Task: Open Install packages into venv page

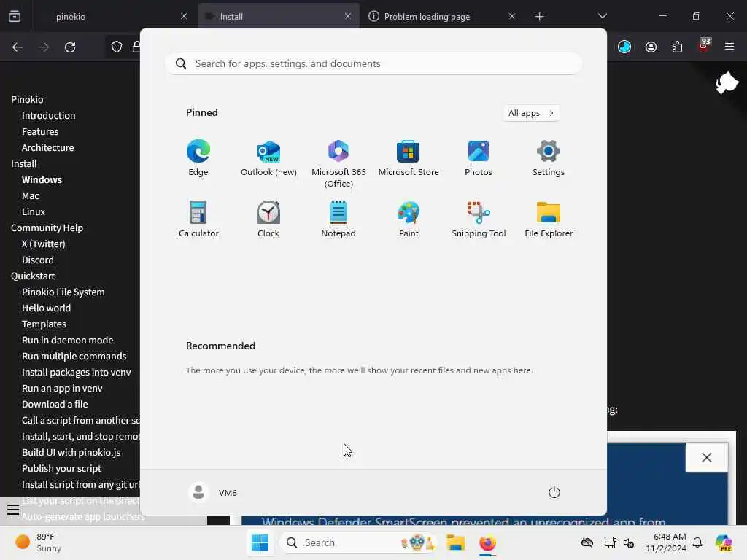Action: 76,372
